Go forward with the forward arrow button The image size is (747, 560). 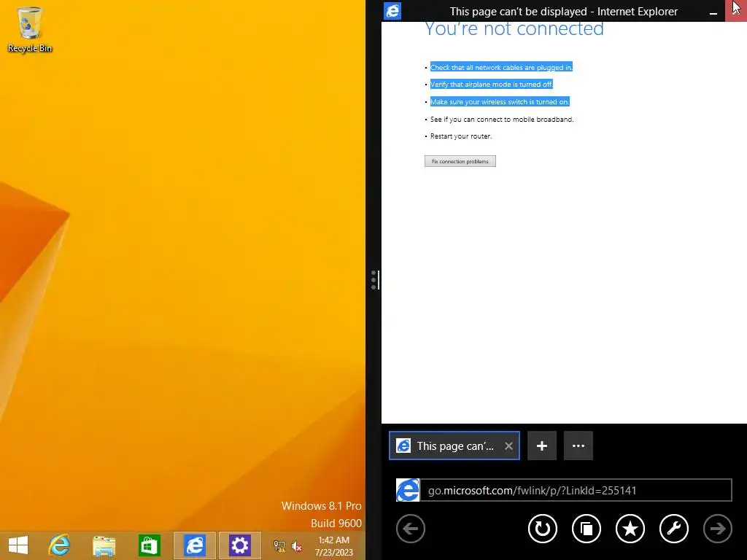(718, 529)
